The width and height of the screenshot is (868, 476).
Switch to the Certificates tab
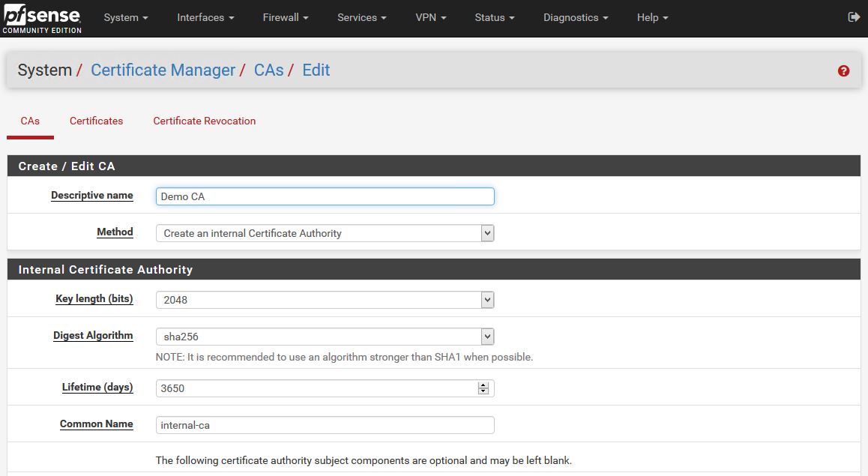[96, 121]
